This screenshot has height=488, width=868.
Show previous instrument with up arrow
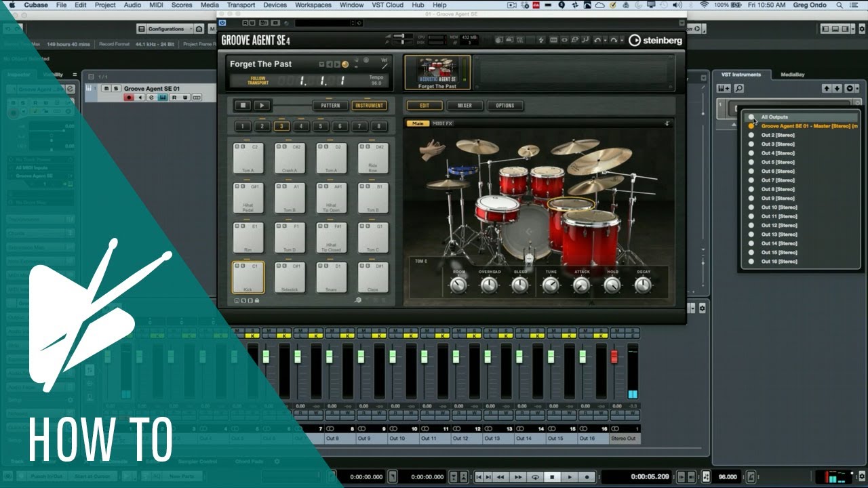pyautogui.click(x=827, y=88)
